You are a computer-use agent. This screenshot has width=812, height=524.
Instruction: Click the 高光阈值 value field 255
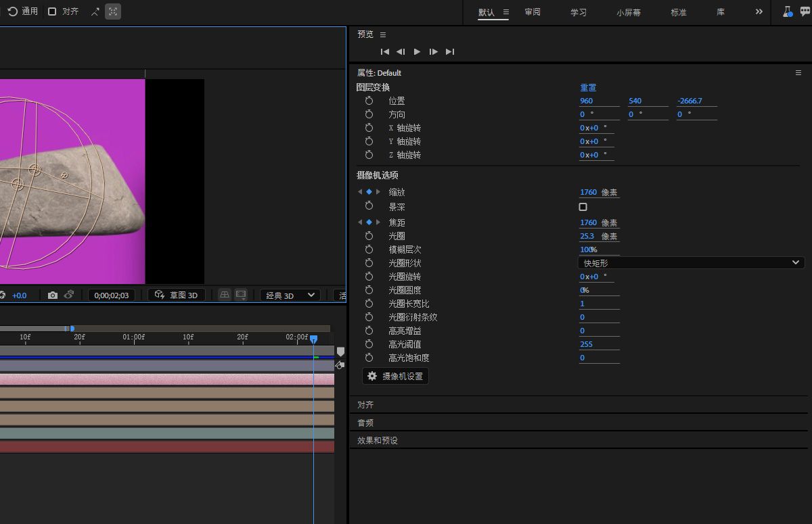587,344
